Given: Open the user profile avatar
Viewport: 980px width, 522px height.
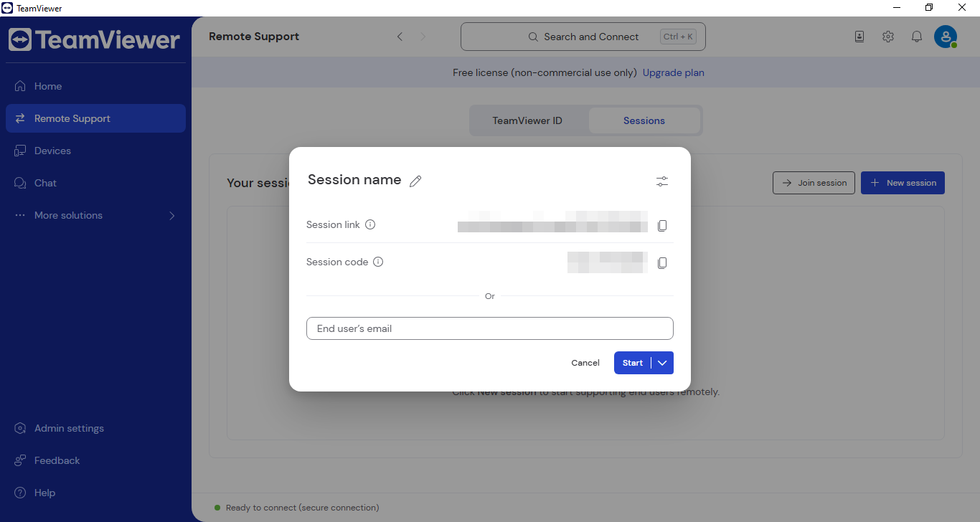Looking at the screenshot, I should click(x=945, y=37).
